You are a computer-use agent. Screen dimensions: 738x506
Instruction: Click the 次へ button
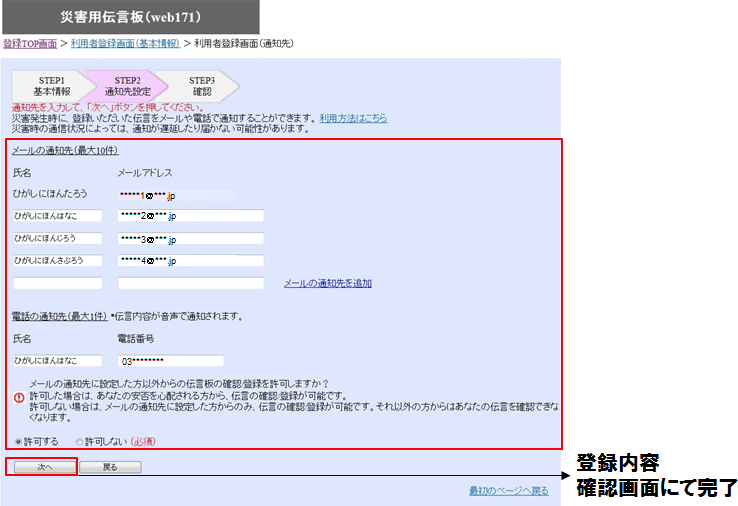click(x=41, y=467)
